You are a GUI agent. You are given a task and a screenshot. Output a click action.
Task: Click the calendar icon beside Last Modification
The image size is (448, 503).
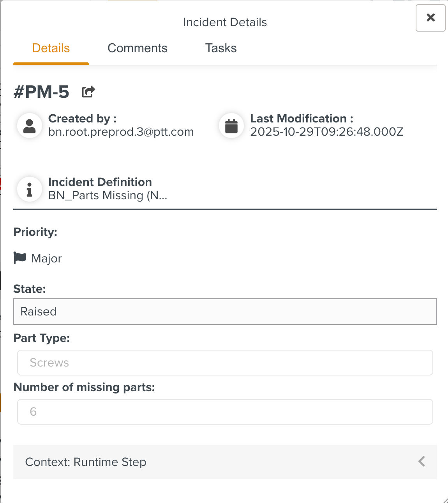[x=231, y=126]
